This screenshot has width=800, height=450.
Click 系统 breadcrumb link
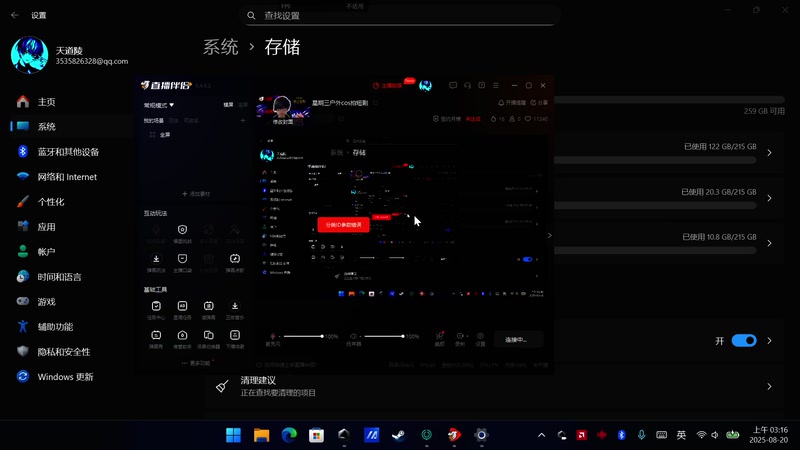pyautogui.click(x=220, y=47)
